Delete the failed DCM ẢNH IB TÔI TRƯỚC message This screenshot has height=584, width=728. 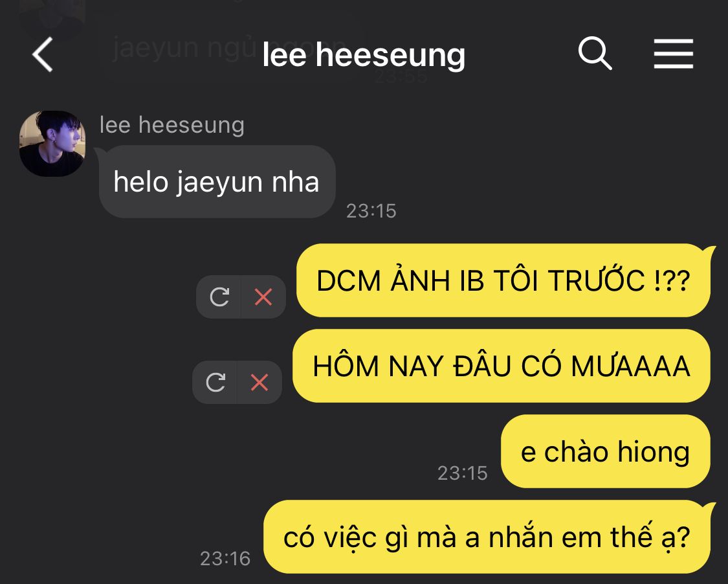click(x=263, y=297)
